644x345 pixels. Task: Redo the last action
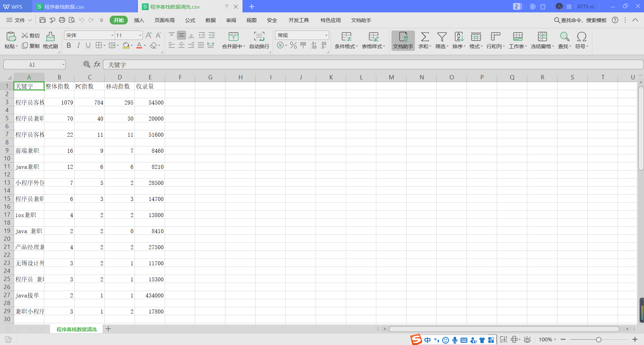(x=91, y=20)
